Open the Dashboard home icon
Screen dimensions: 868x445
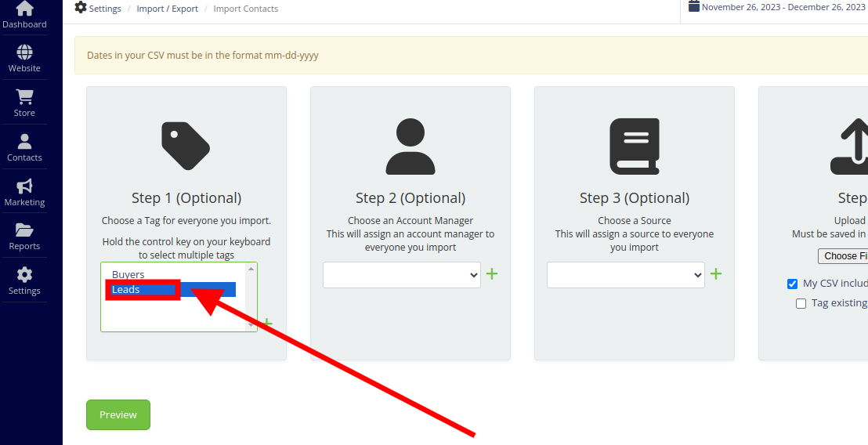(24, 9)
